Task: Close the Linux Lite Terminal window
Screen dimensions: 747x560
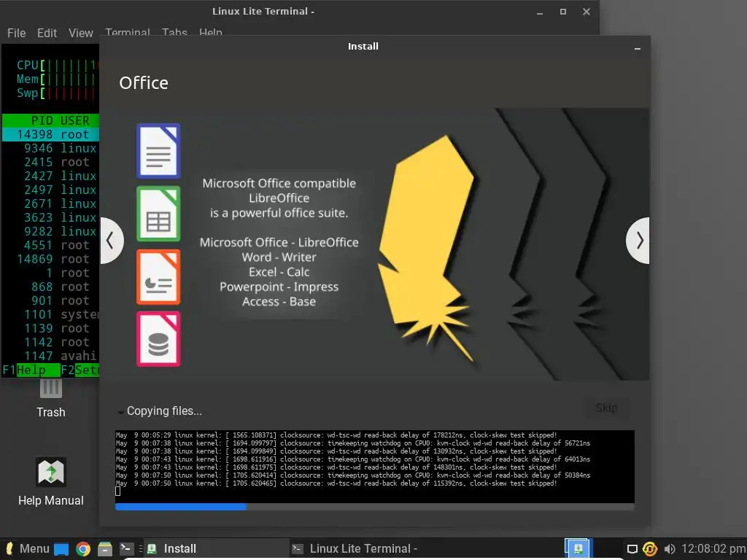Action: point(587,12)
